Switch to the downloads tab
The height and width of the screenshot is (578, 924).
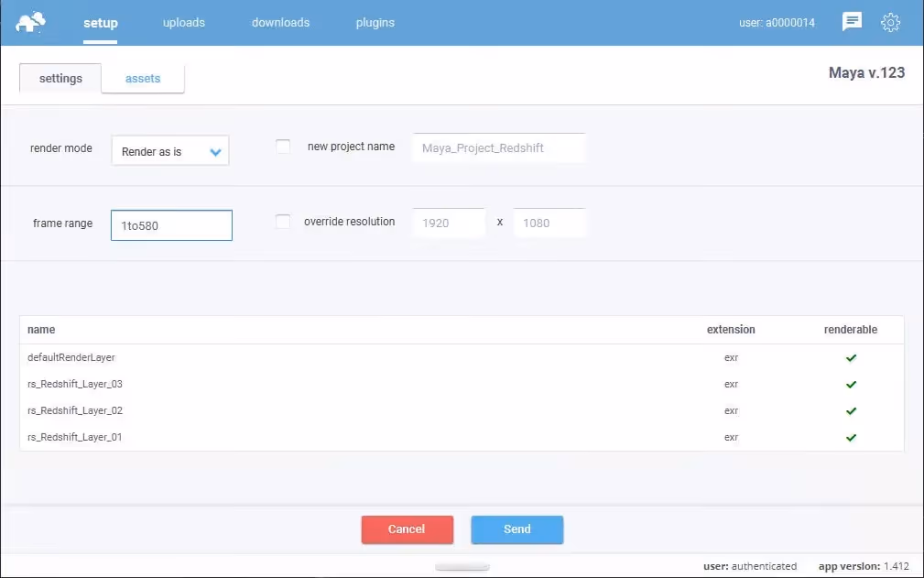280,22
